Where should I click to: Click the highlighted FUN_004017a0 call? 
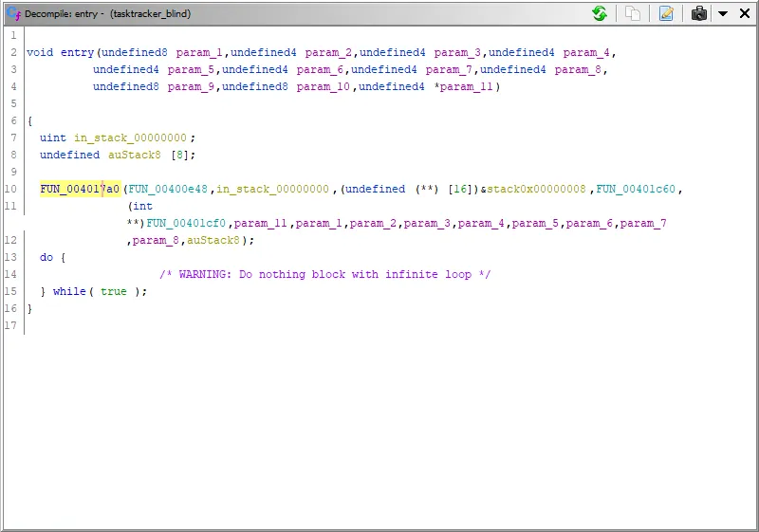(80, 189)
